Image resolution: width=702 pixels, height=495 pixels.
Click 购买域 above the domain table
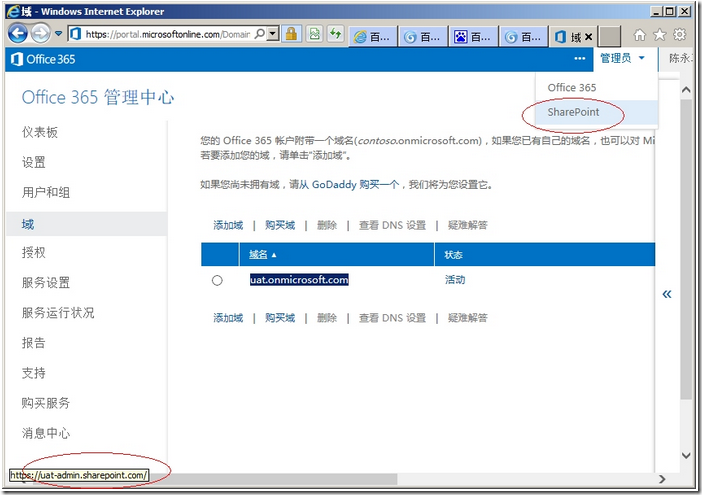[280, 225]
